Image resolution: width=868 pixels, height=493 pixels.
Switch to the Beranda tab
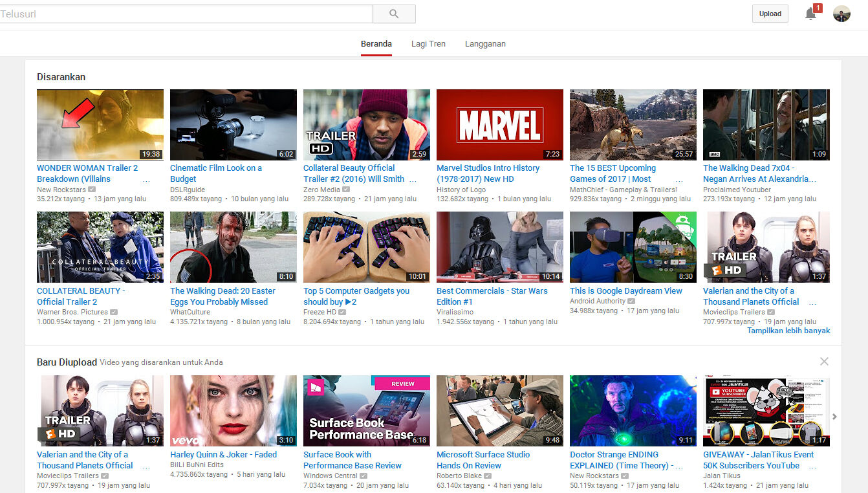click(x=376, y=44)
